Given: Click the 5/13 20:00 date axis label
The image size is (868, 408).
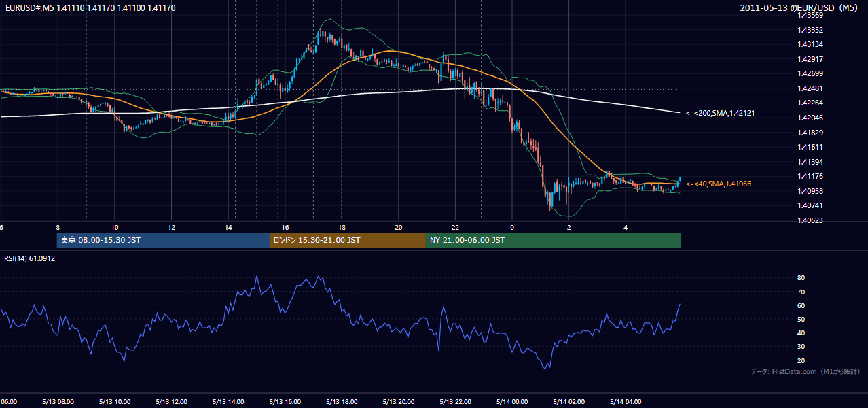Looking at the screenshot, I should point(399,401).
